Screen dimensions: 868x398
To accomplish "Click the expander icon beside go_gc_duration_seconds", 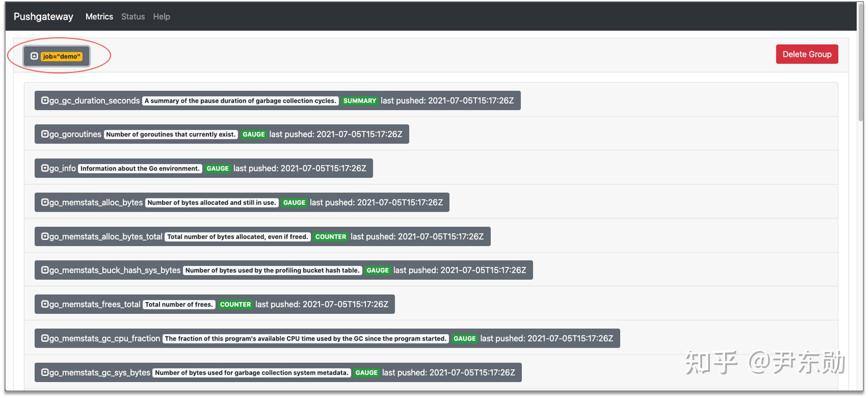I will pos(45,100).
